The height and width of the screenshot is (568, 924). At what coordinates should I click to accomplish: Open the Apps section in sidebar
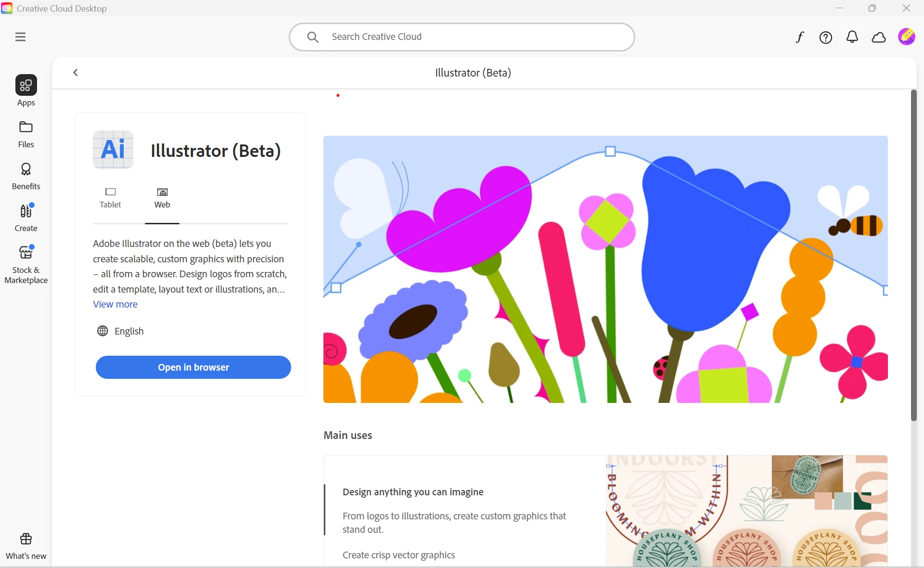click(26, 90)
